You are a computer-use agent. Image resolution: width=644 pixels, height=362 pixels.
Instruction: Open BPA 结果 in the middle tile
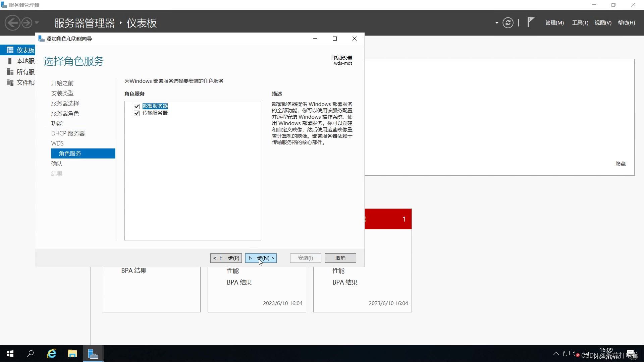(x=239, y=282)
